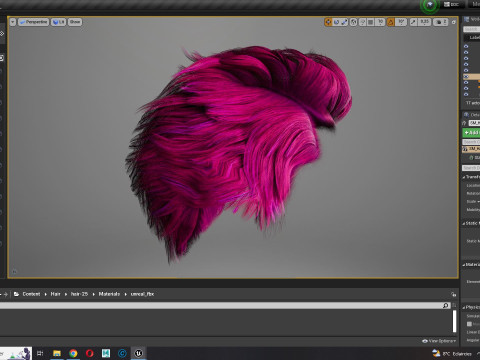Toggle surface snapping icon in viewport toolbar
480x360 pixels.
363,22
